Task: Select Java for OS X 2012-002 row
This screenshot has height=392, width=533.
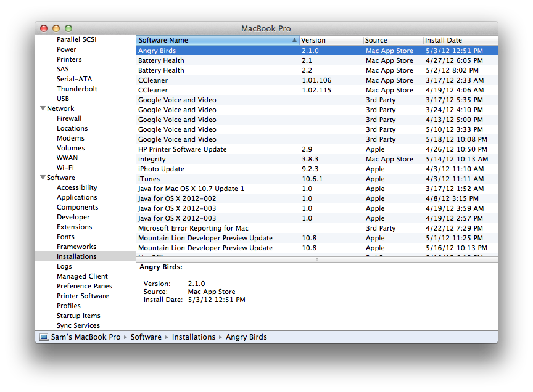Action: (x=317, y=198)
